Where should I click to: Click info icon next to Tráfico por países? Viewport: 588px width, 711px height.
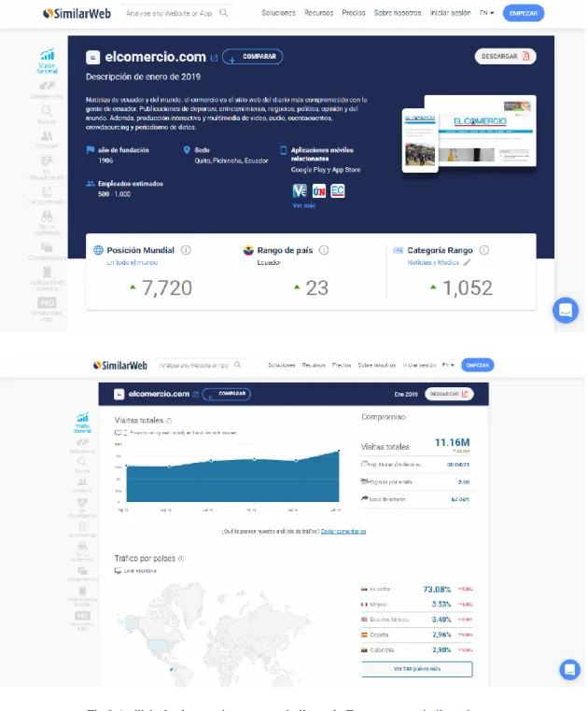pyautogui.click(x=181, y=559)
